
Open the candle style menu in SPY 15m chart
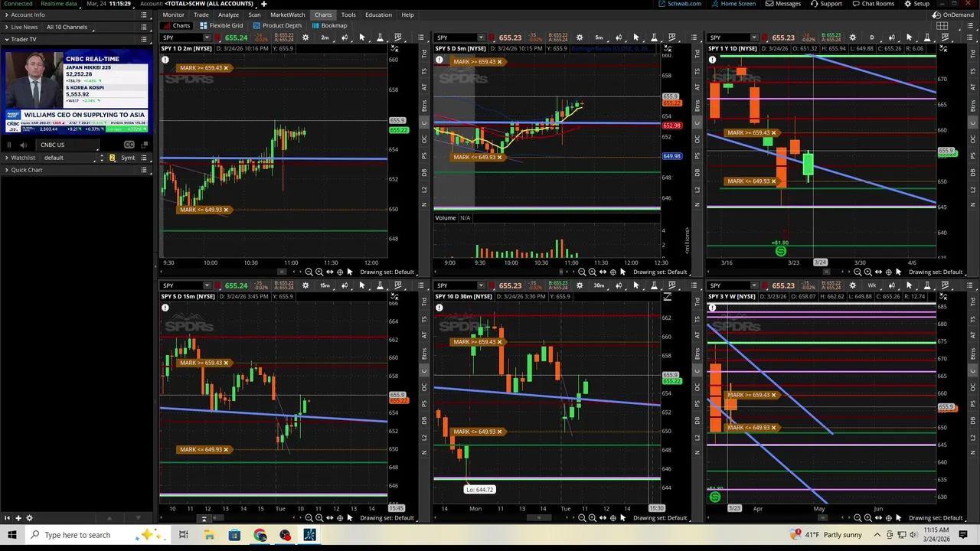coord(345,285)
